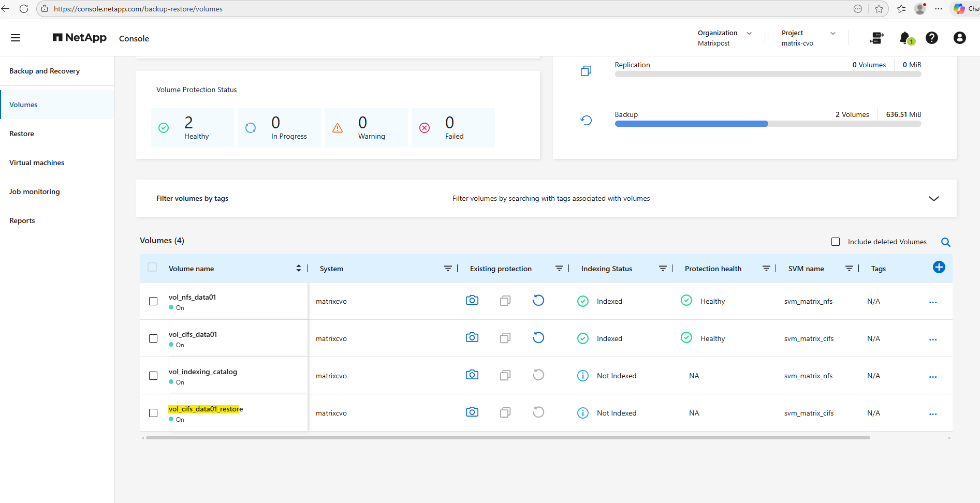Screen dimensions: 980x503
Task: Click the blue plus add column icon
Action: click(939, 267)
